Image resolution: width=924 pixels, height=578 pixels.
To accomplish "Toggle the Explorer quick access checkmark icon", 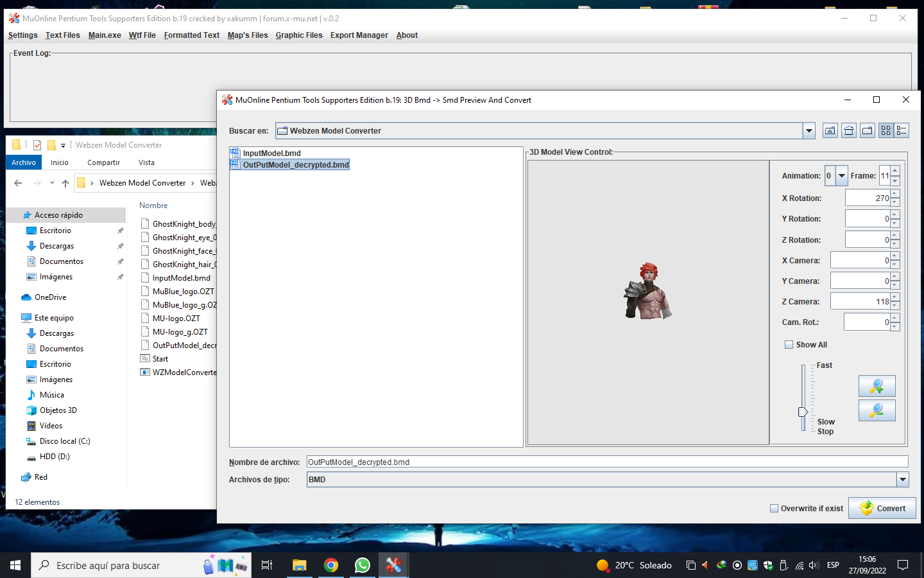I will [x=37, y=145].
